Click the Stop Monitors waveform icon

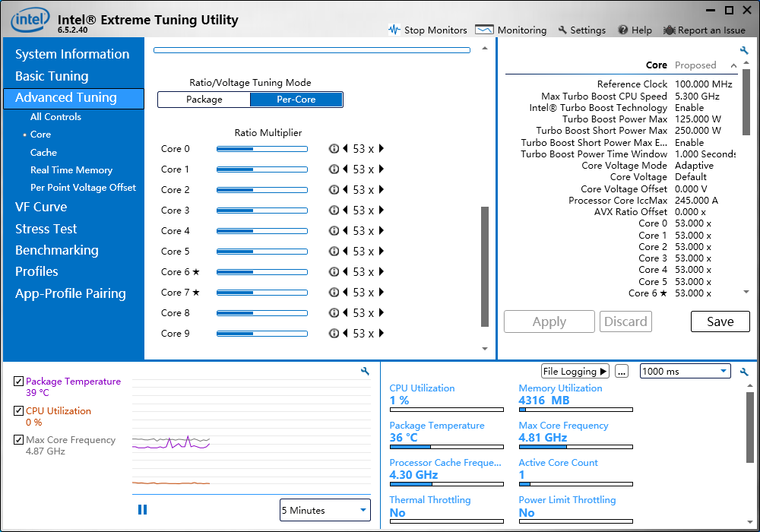click(394, 30)
